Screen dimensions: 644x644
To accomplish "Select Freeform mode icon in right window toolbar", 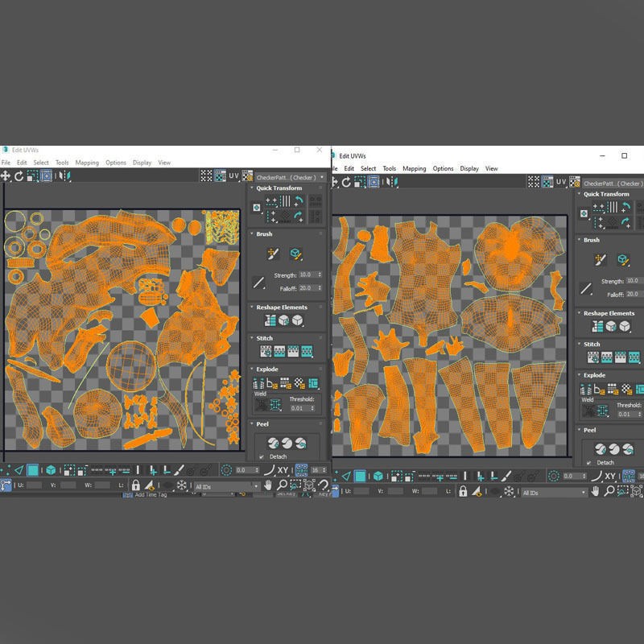I will [374, 182].
